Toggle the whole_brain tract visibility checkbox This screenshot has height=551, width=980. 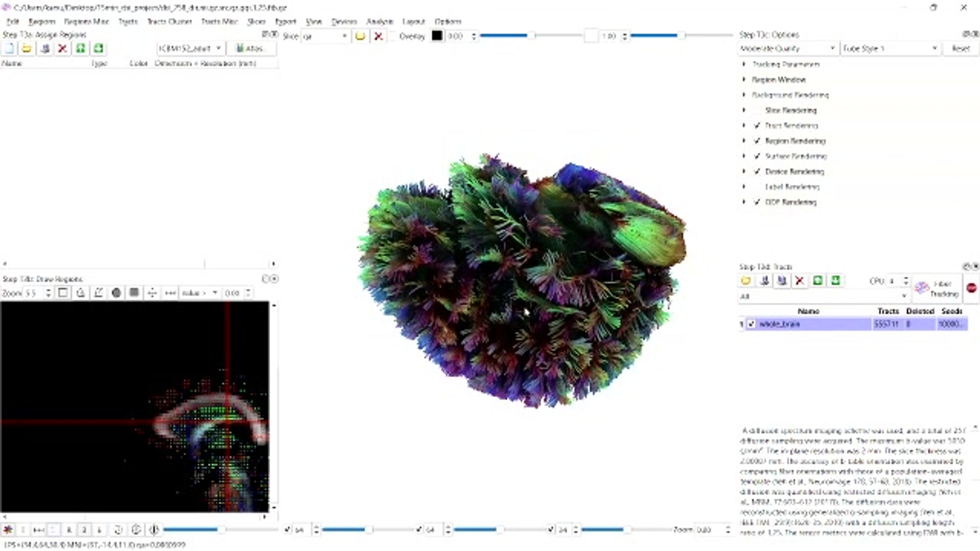coord(751,324)
